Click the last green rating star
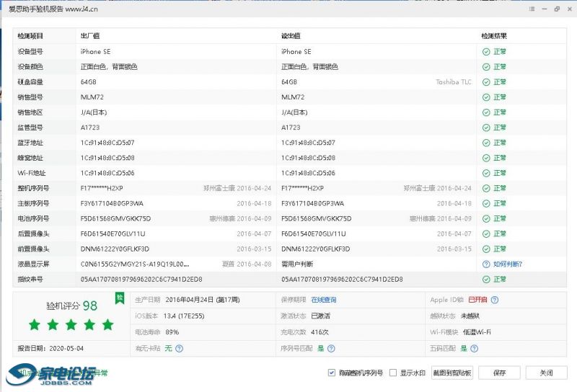577x392 pixels. pyautogui.click(x=107, y=325)
